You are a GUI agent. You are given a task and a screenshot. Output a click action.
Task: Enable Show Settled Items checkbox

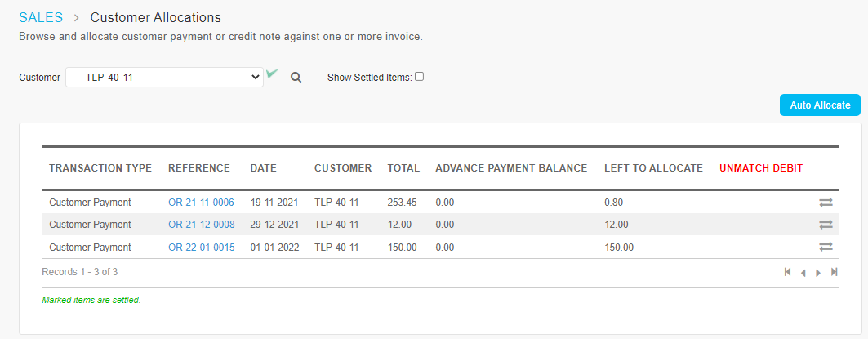(x=420, y=77)
